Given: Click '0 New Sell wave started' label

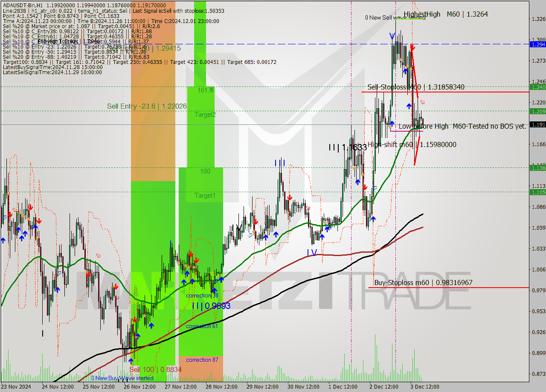Looking at the screenshot, I should [395, 17].
